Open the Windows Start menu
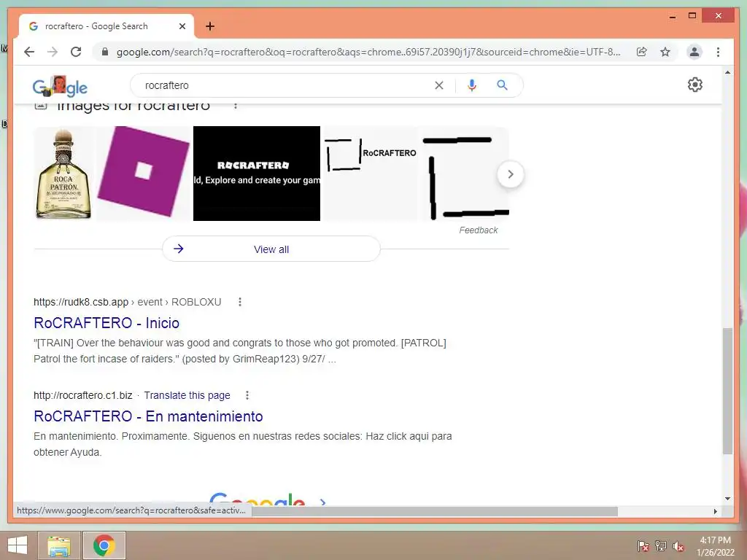Screen dimensions: 747x560 (18, 545)
